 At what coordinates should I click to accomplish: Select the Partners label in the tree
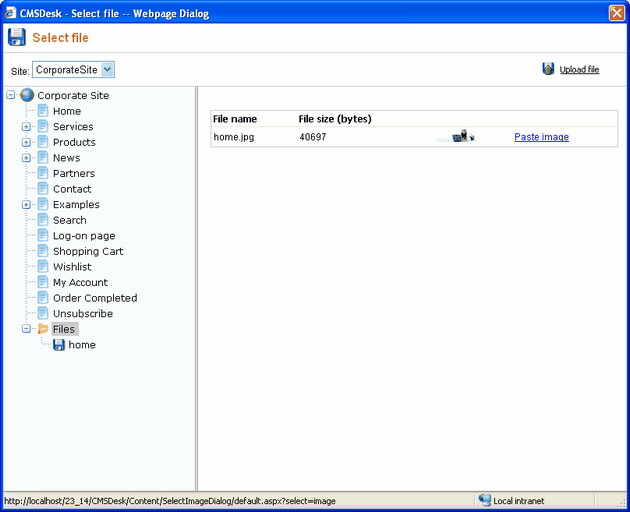(x=74, y=173)
